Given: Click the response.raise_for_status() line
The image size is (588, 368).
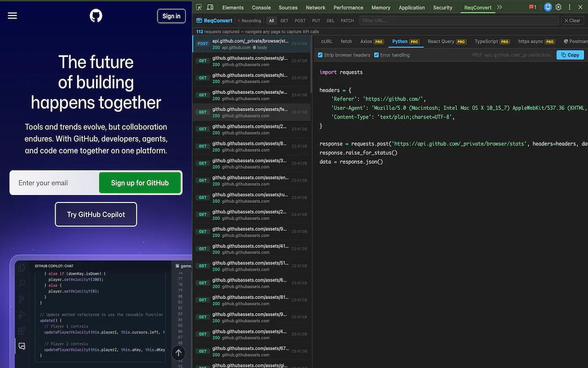Looking at the screenshot, I should (x=358, y=153).
